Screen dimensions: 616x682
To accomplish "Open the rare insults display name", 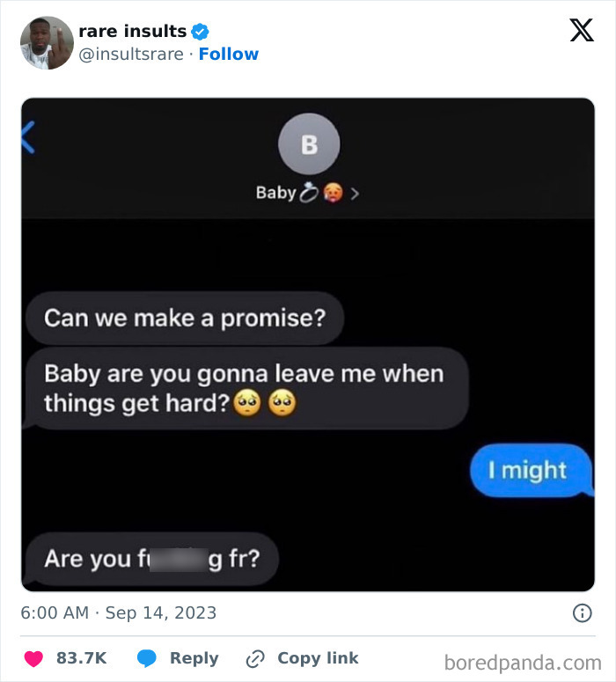I will pos(133,32).
